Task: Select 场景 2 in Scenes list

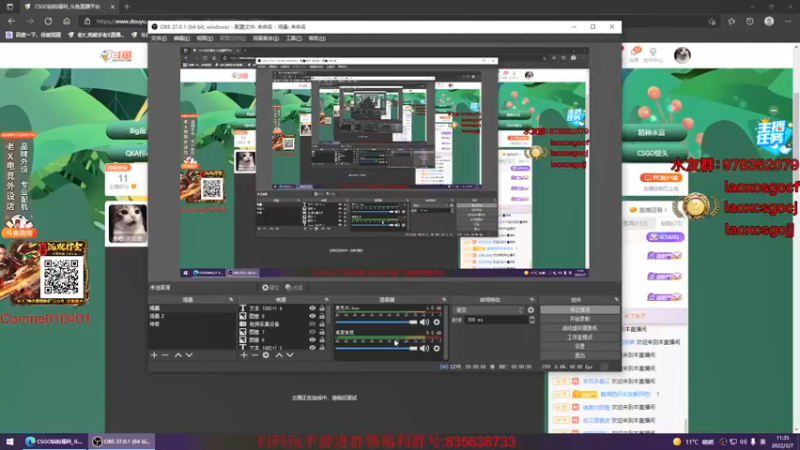Action: click(x=191, y=316)
